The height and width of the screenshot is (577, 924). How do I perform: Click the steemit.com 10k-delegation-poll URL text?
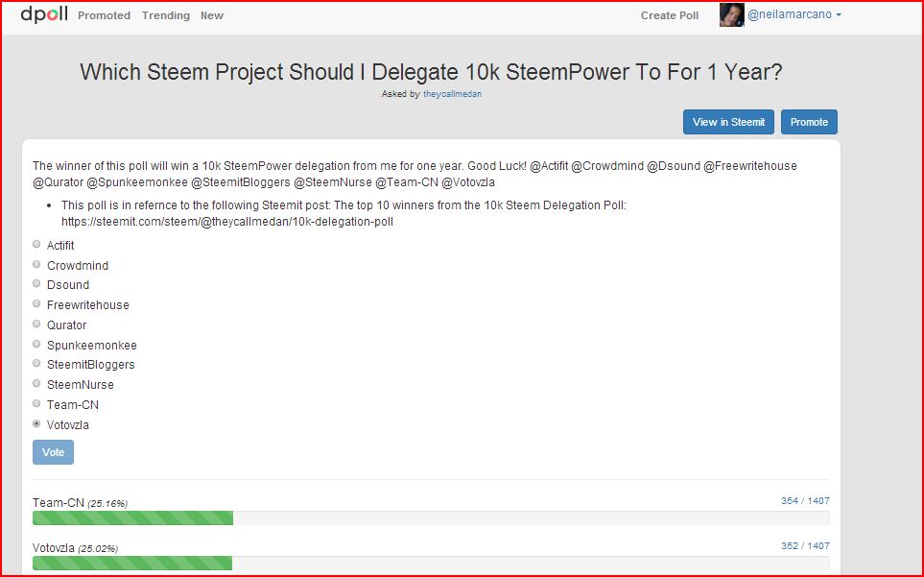click(x=227, y=222)
